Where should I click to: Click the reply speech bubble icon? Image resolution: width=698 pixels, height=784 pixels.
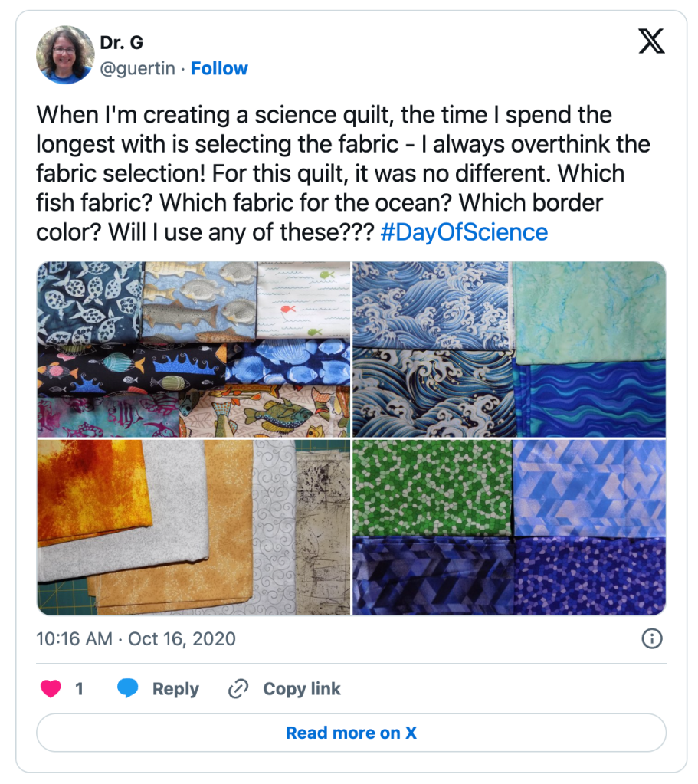[127, 688]
